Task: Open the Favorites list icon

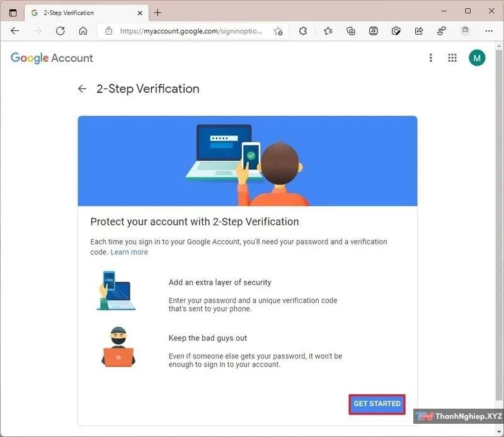Action: (x=328, y=31)
